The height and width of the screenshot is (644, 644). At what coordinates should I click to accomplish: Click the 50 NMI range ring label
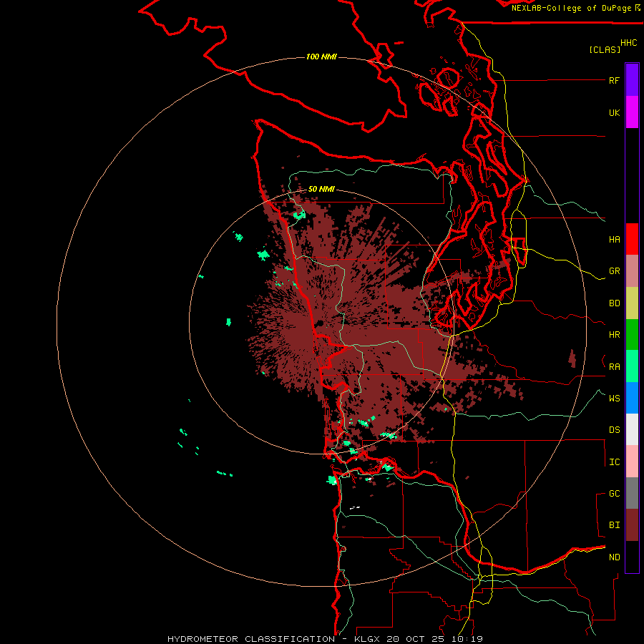point(321,189)
